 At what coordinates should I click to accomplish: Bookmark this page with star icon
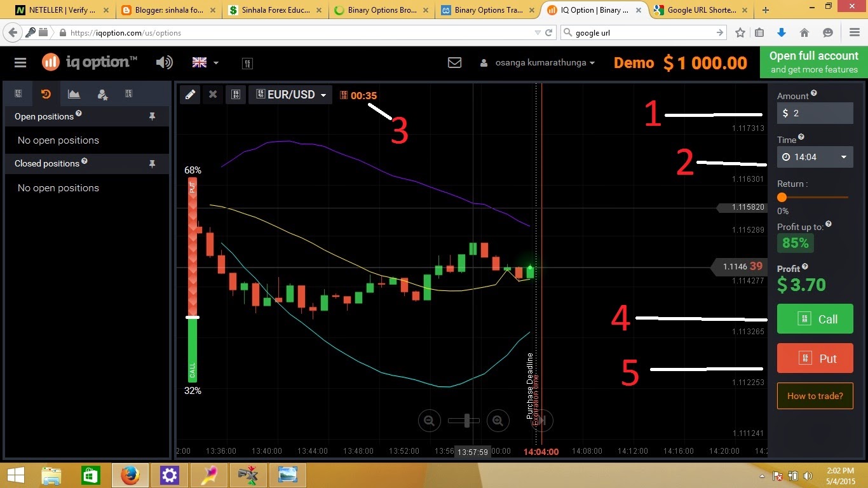click(740, 32)
